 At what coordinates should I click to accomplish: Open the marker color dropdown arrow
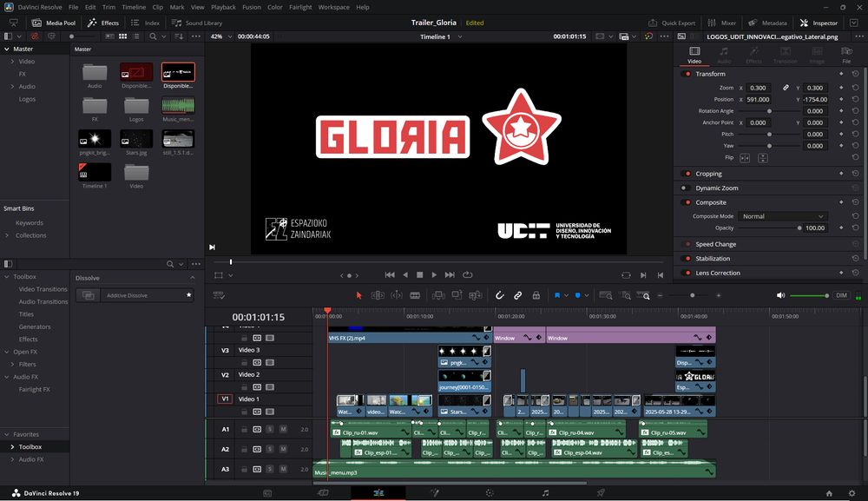click(x=586, y=295)
